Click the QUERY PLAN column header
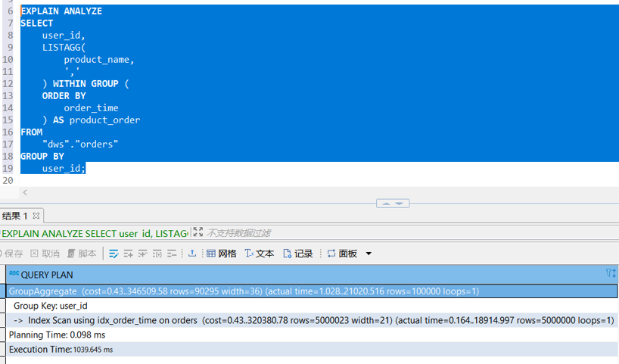Image resolution: width=619 pixels, height=364 pixels. (x=47, y=274)
